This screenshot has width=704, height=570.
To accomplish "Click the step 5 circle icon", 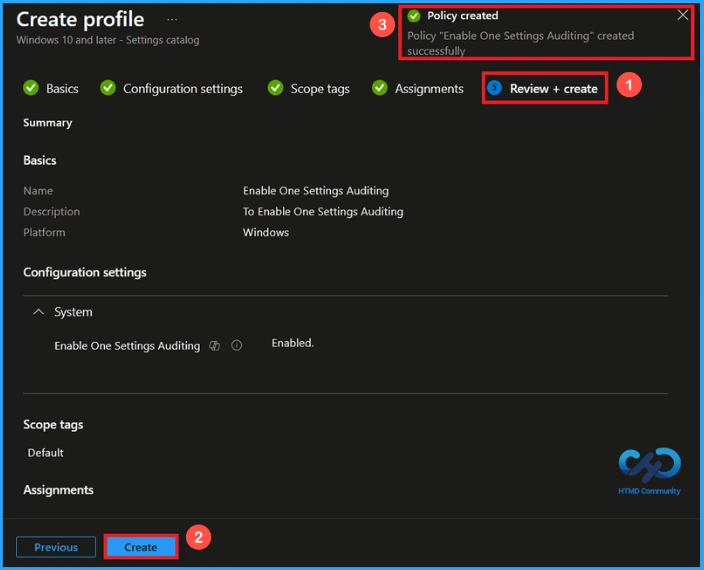I will [494, 88].
